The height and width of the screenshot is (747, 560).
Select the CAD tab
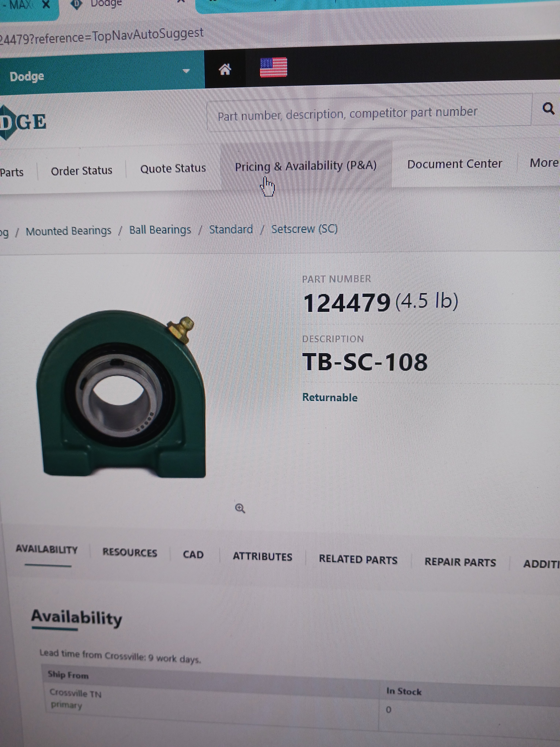pyautogui.click(x=193, y=555)
